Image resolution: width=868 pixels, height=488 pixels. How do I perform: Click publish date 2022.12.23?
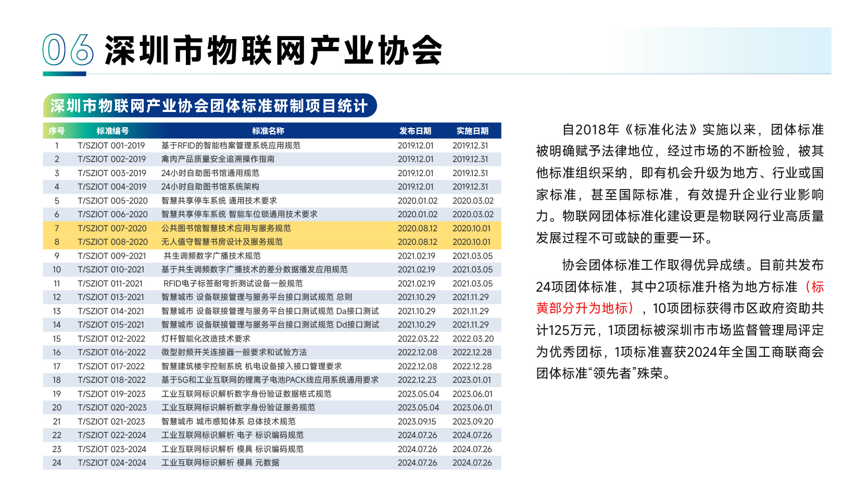417,380
